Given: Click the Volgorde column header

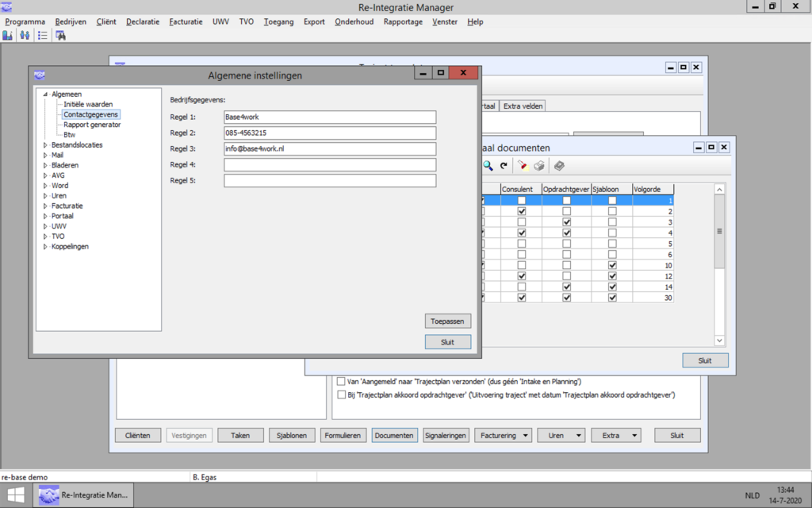Looking at the screenshot, I should [x=653, y=189].
